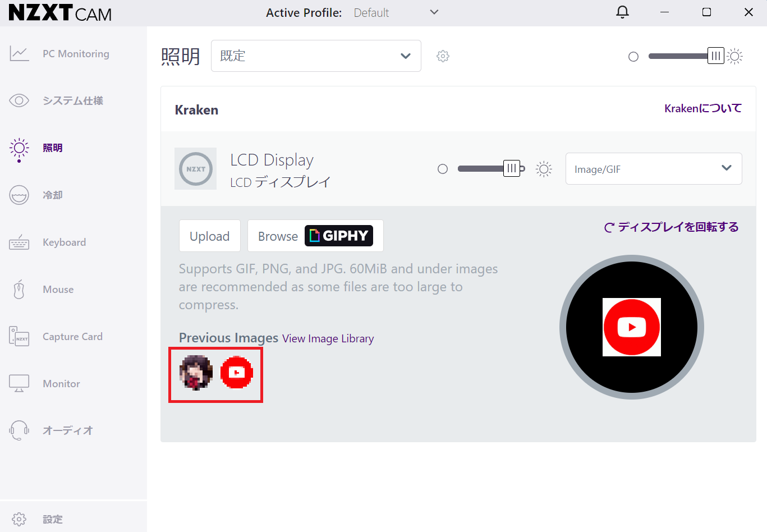767x532 pixels.
Task: Click gear icon beside 既定 dropdown
Action: coord(443,56)
